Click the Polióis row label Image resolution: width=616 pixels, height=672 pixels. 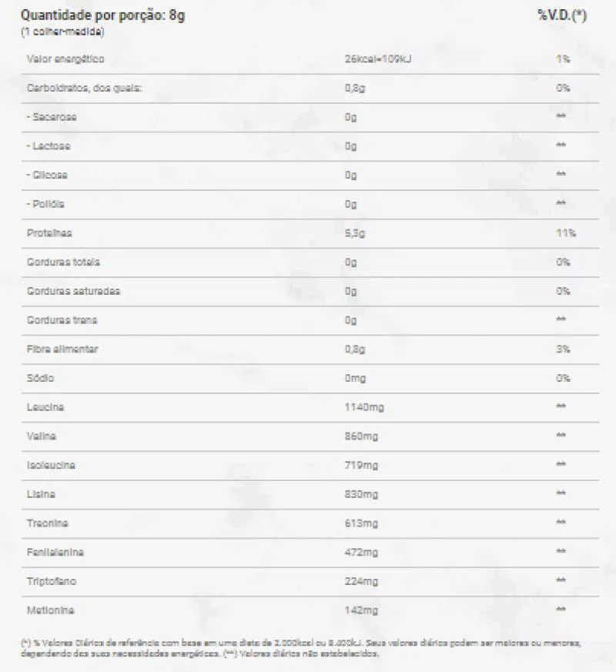coord(45,204)
